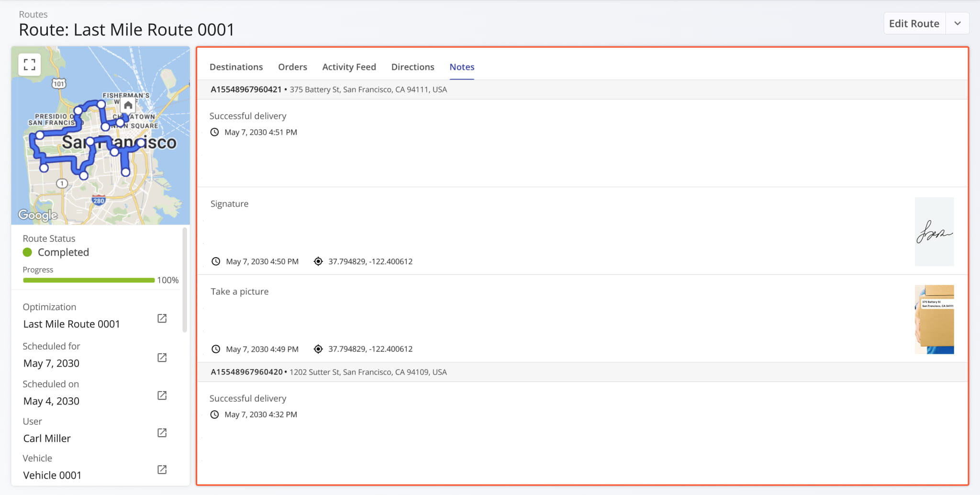Go to Routes breadcrumb link
The height and width of the screenshot is (495, 980).
(x=33, y=14)
